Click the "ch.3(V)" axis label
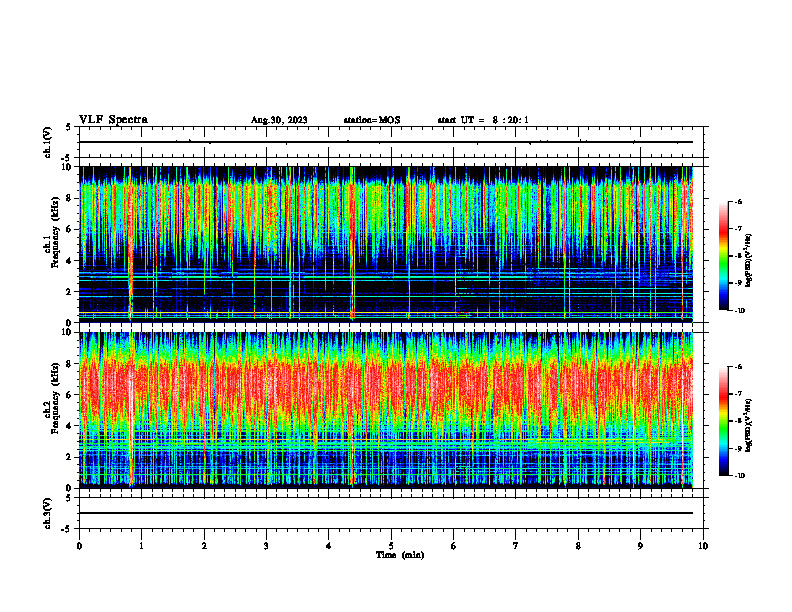The width and height of the screenshot is (792, 612). (x=48, y=513)
